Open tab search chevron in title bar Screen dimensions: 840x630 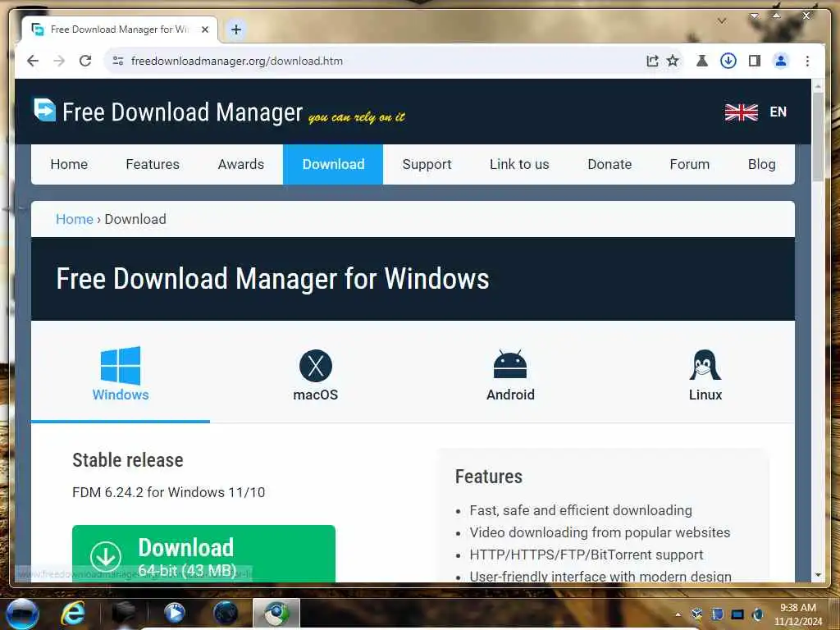pos(722,21)
